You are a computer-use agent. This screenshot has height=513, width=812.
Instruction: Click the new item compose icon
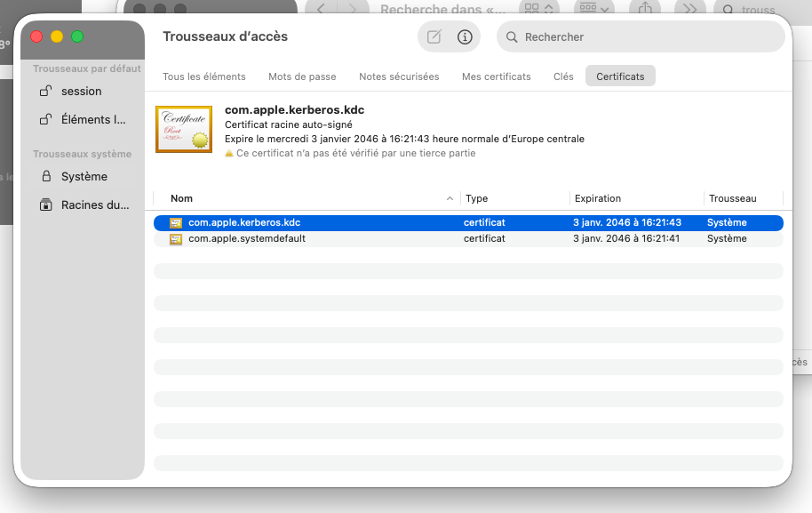click(x=434, y=37)
